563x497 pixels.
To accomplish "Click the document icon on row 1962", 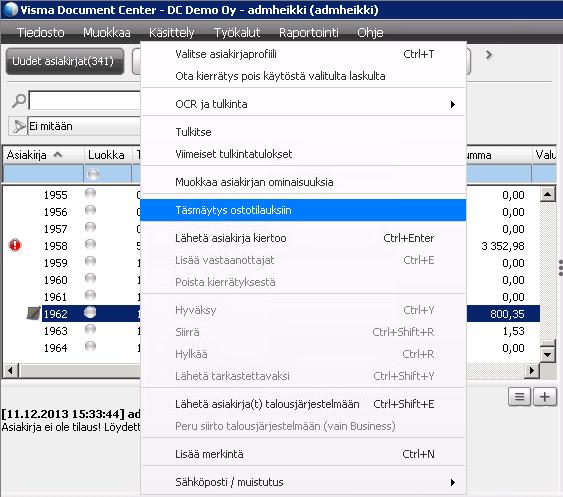I will (x=33, y=313).
